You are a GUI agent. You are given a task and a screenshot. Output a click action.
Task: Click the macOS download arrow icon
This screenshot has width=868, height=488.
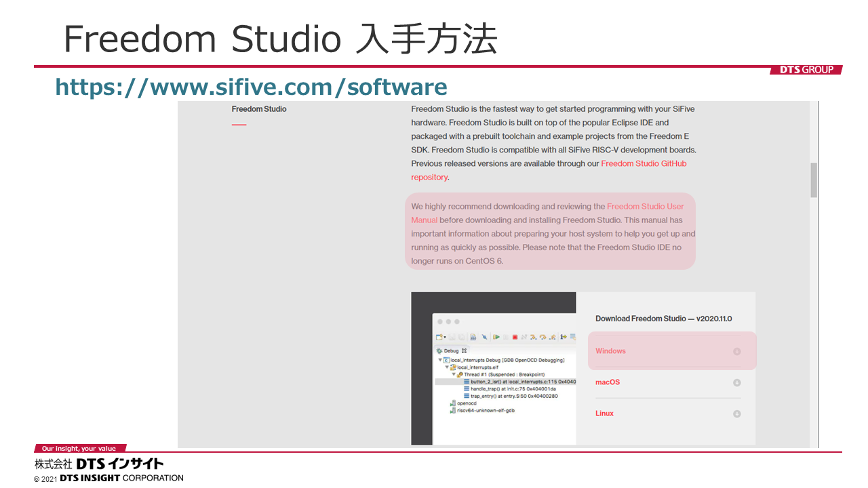pos(736,383)
